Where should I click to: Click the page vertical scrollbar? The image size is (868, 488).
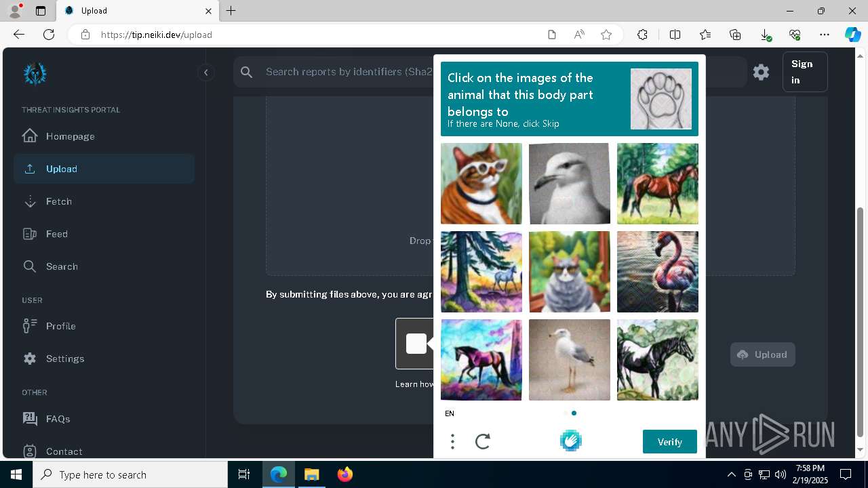tap(861, 321)
